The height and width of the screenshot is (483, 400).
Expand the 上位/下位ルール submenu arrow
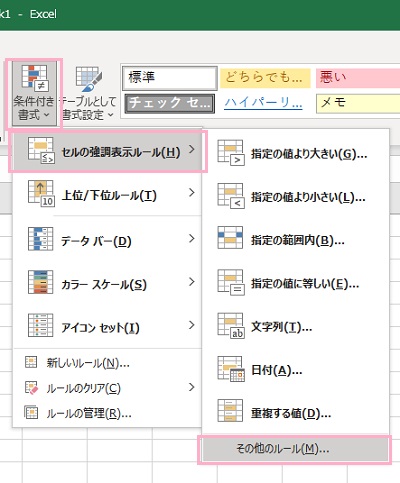191,192
